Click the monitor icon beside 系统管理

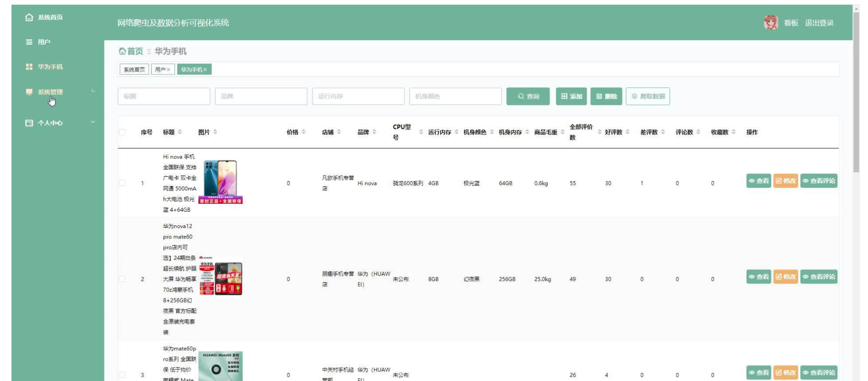[x=29, y=92]
